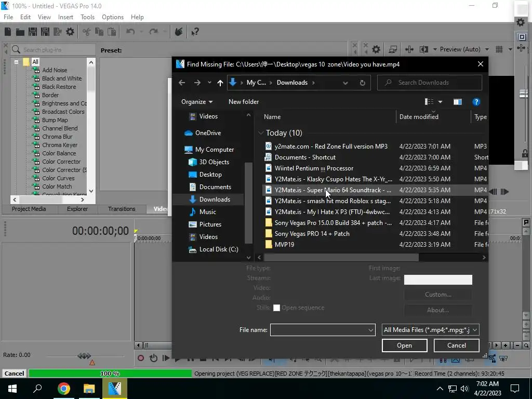Image resolution: width=532 pixels, height=399 pixels.
Task: Click the Forward arrow in file dialog
Action: [x=197, y=83]
